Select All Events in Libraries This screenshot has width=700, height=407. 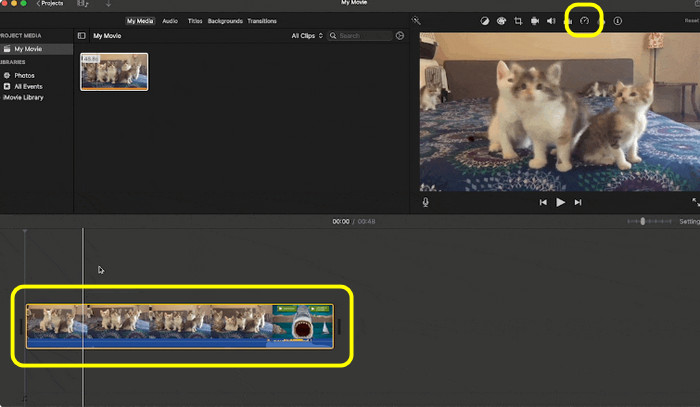click(x=28, y=87)
